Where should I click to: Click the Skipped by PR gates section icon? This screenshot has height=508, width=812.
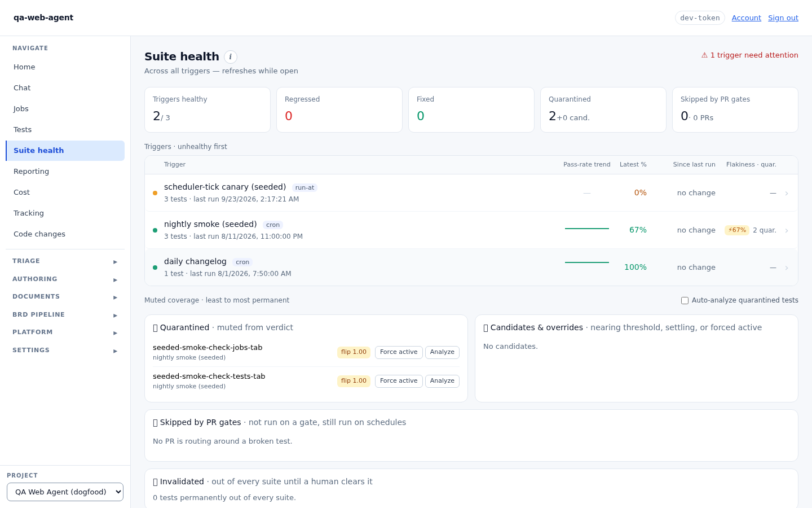coord(155,423)
